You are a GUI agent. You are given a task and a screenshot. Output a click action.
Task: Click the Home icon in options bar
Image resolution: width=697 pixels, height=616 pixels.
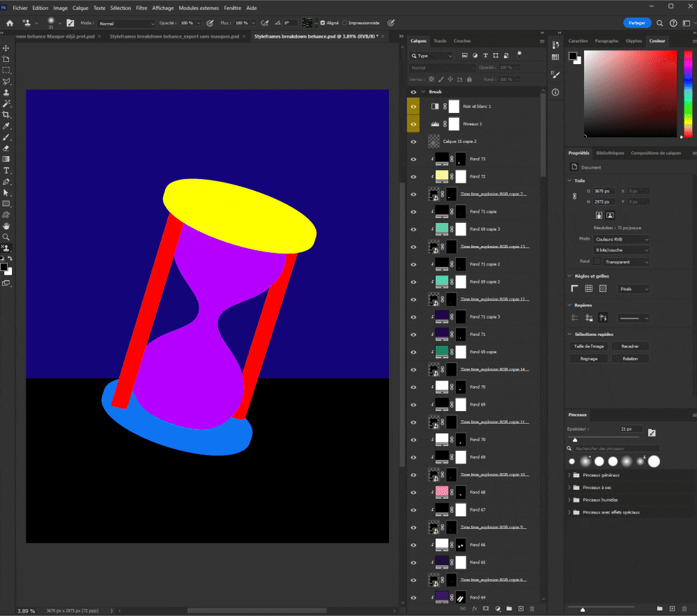coord(10,23)
